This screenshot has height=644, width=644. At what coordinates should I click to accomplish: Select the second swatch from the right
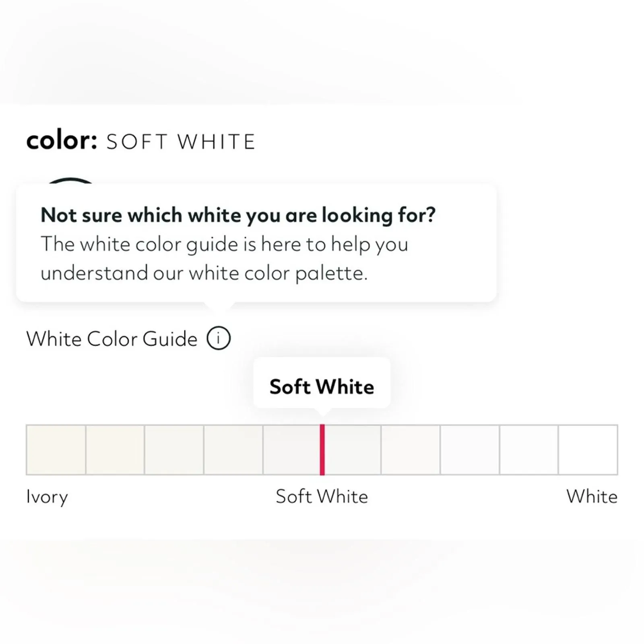pos(529,450)
